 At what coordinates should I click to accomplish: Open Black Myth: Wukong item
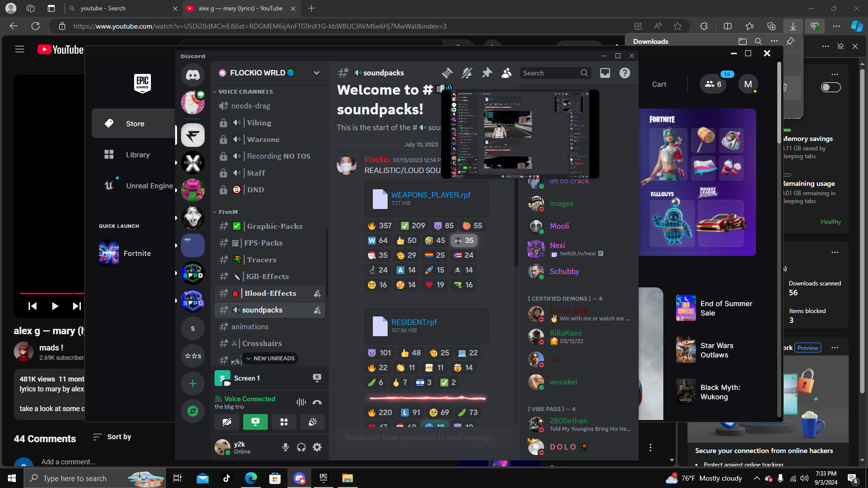pyautogui.click(x=715, y=392)
